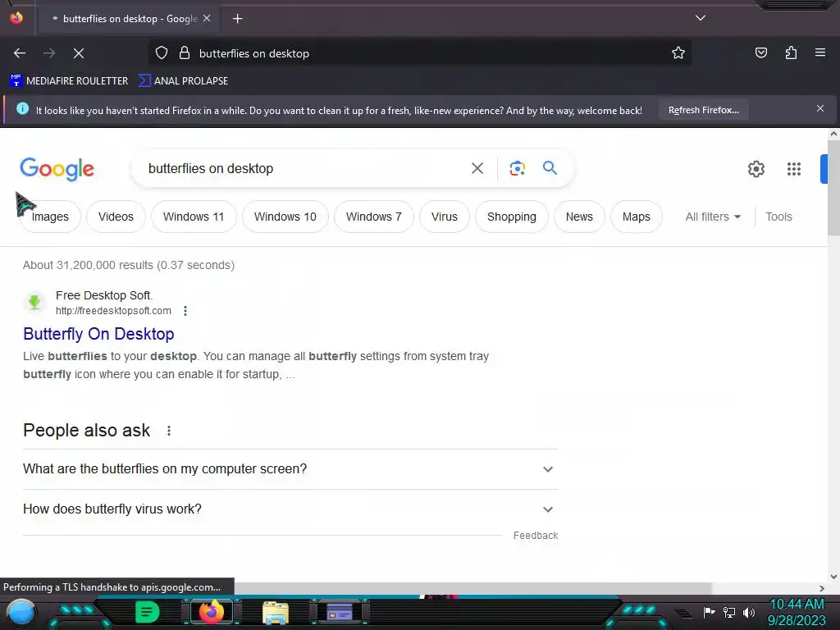This screenshot has width=840, height=630.
Task: Open the MEDIAFIRE ROULETTER bookmark
Action: click(x=69, y=81)
